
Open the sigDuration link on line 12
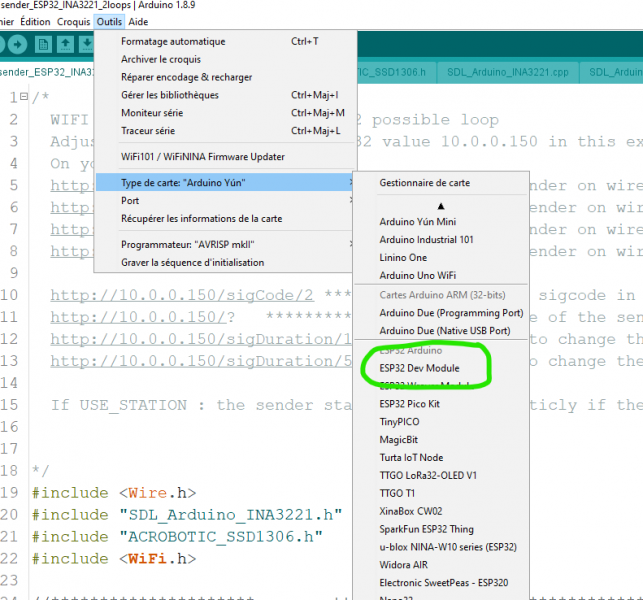[201, 339]
